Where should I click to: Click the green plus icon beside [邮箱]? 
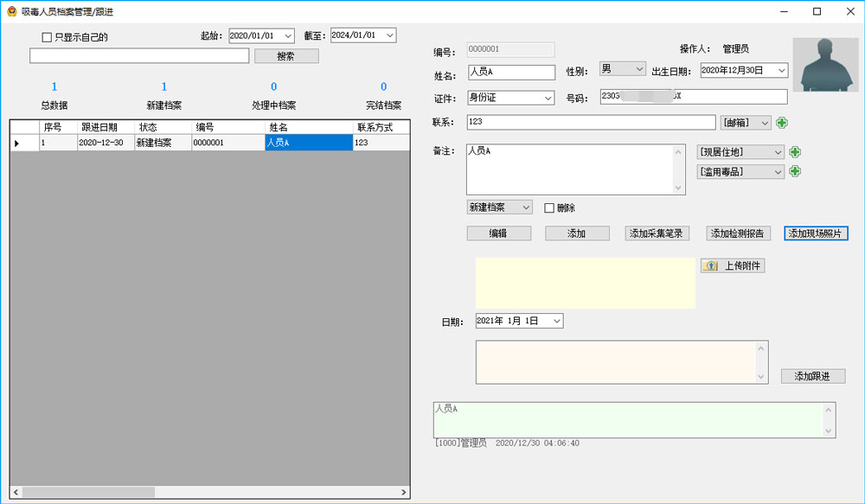[782, 123]
